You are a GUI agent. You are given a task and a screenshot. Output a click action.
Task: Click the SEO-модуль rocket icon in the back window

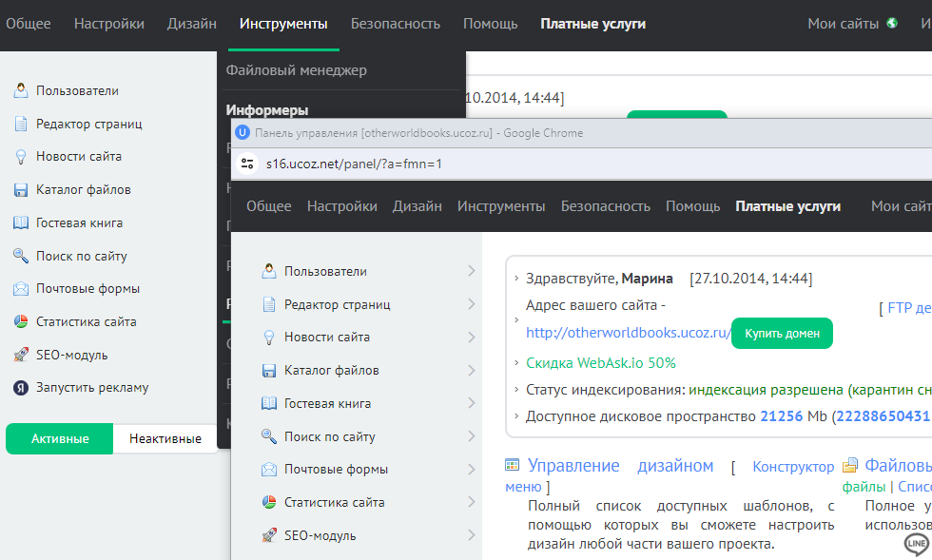21,355
